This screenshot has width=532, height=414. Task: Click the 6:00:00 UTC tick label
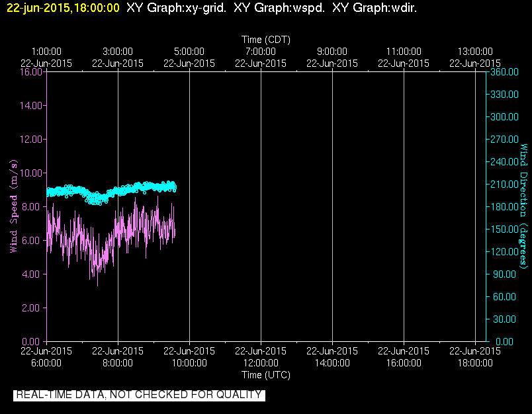click(x=46, y=363)
